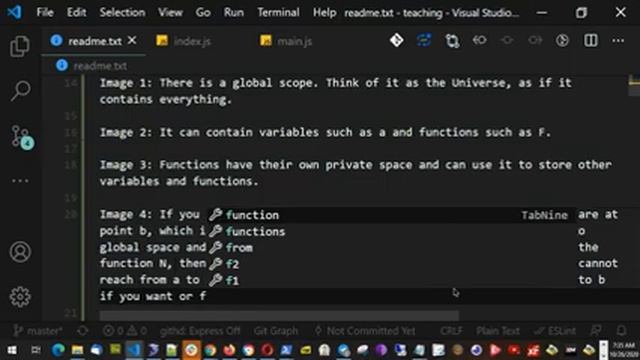Click the Visual Studio Code taskbar icon
640x360 pixels.
click(x=134, y=350)
